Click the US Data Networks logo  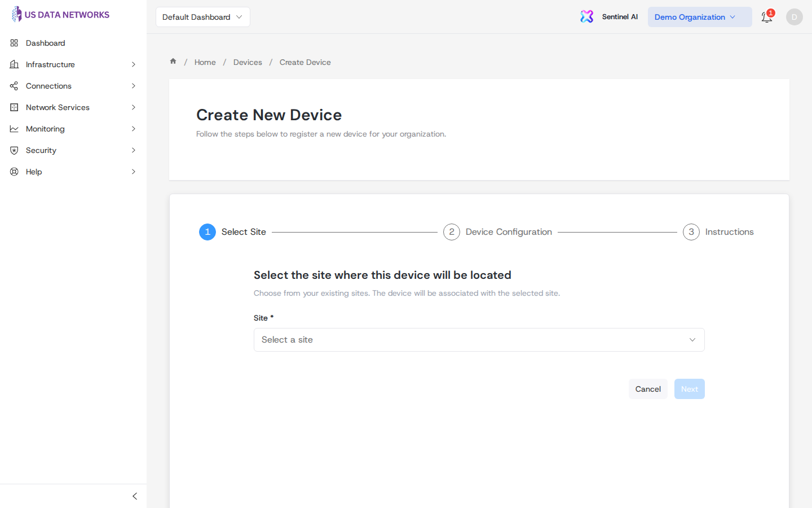click(x=60, y=15)
